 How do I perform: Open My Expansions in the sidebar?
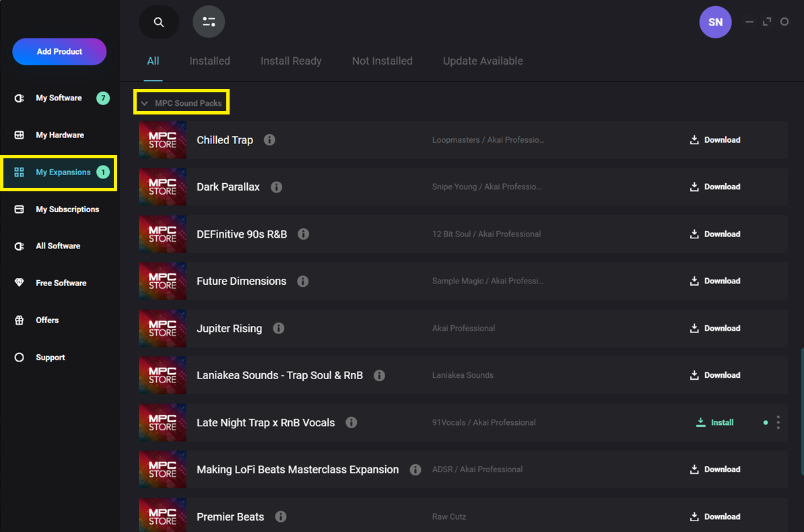(x=59, y=172)
